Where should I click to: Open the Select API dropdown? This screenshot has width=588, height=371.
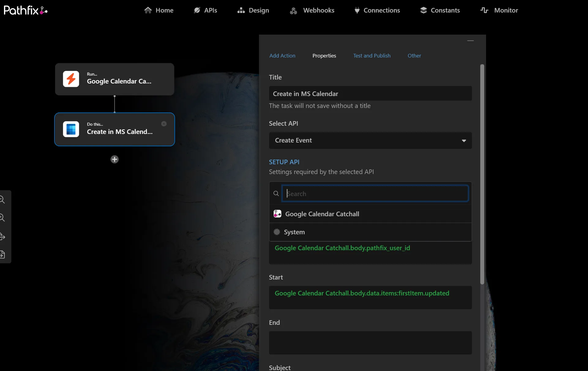tap(370, 140)
